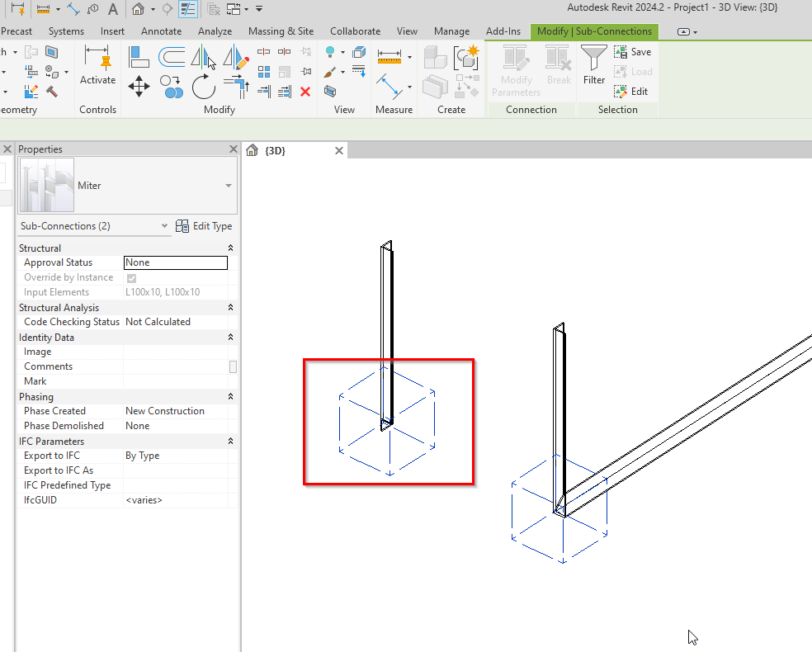812x652 pixels.
Task: Switch to the Manage ribbon tab
Action: 451,31
